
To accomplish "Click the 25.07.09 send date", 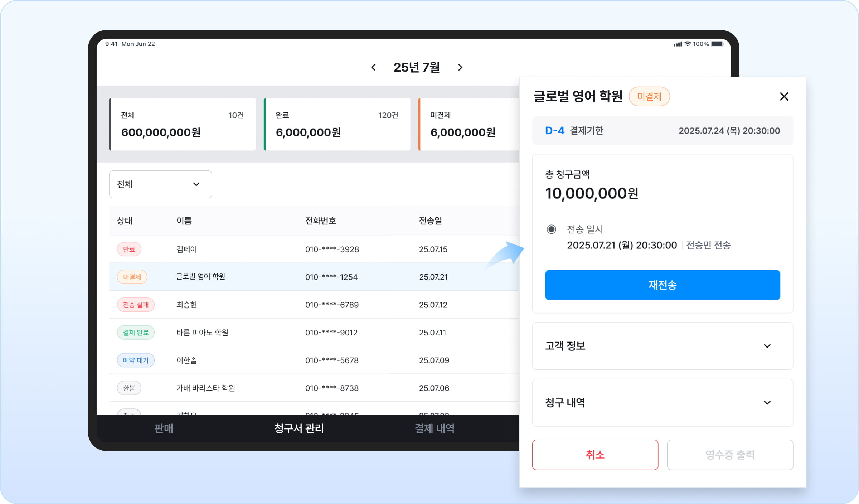I will [434, 360].
